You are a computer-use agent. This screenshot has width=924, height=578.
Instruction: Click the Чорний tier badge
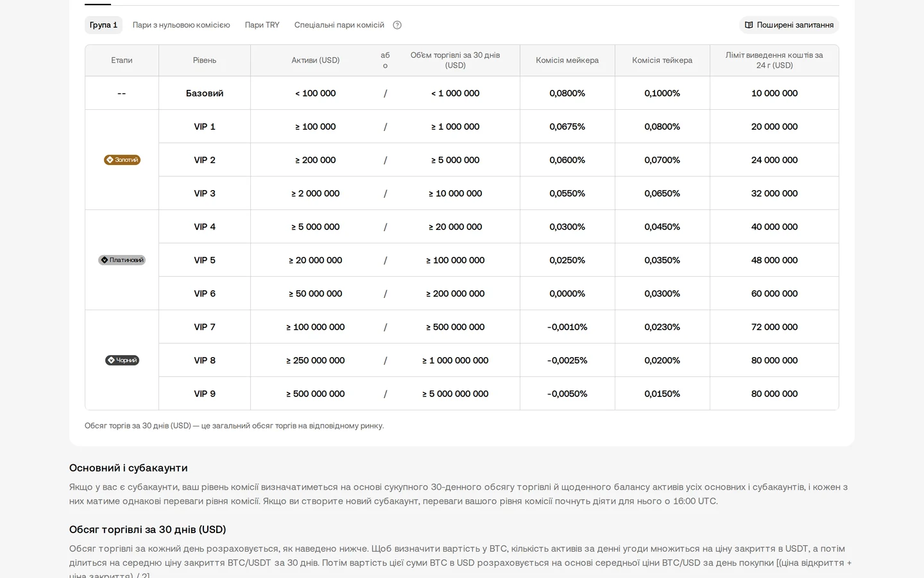pos(122,360)
